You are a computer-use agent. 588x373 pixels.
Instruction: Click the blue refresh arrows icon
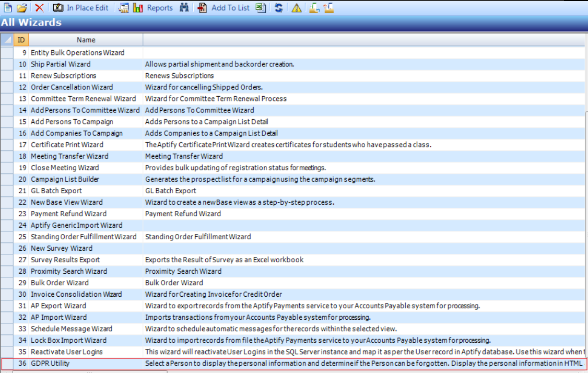point(279,7)
